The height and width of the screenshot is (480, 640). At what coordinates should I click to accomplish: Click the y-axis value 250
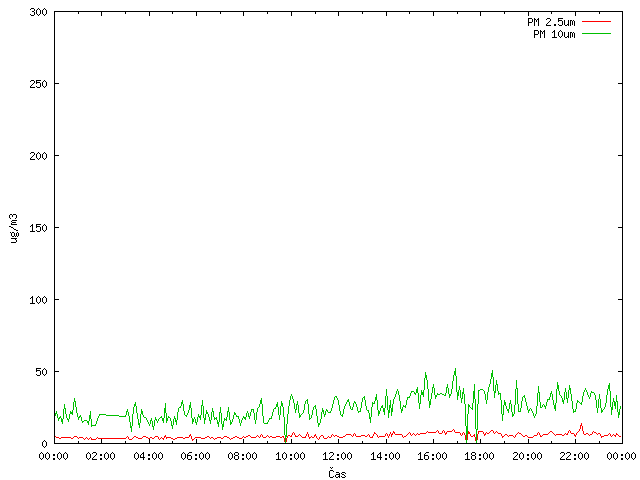coord(38,84)
